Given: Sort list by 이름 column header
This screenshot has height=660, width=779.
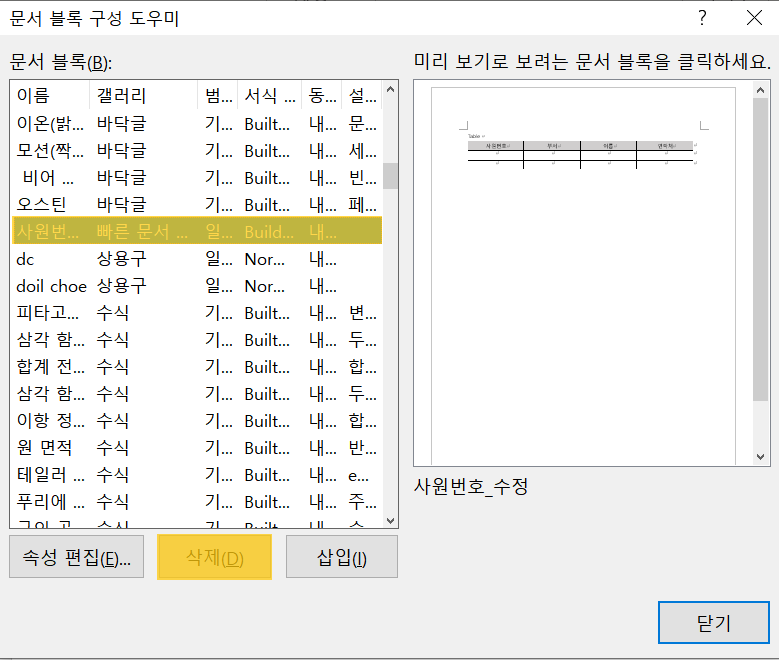Looking at the screenshot, I should [x=50, y=95].
